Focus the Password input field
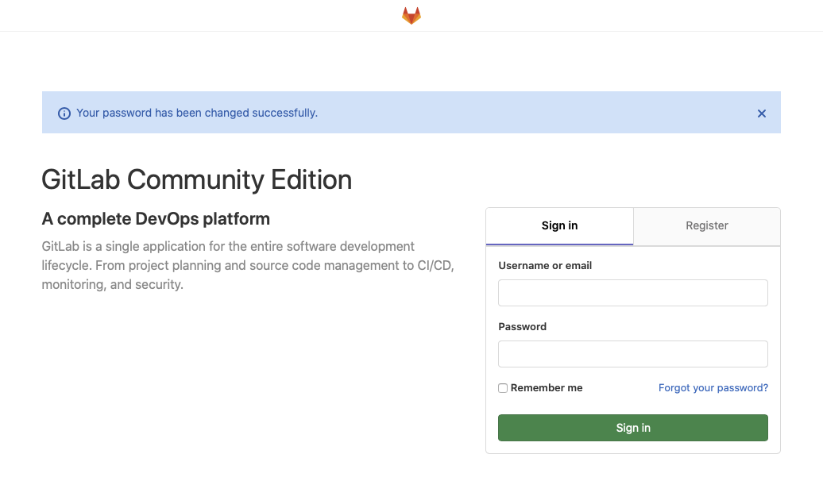 pyautogui.click(x=633, y=354)
